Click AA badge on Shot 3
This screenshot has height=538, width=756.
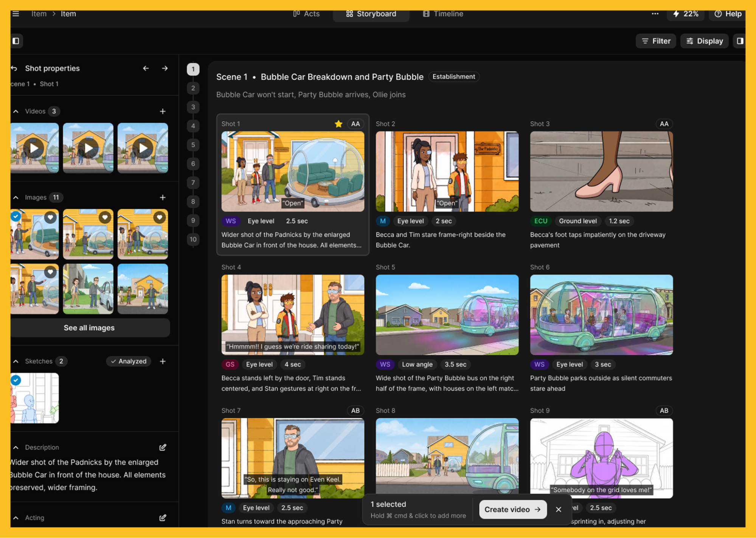664,124
